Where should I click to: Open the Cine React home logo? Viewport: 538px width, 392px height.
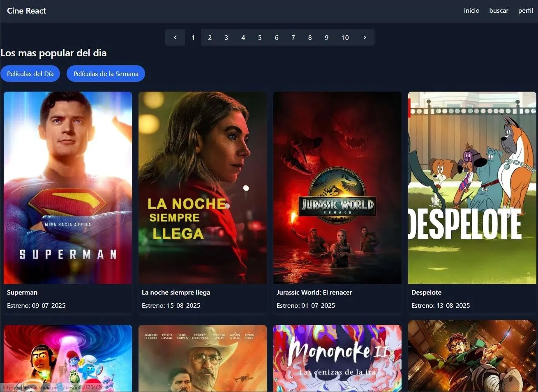click(x=26, y=11)
